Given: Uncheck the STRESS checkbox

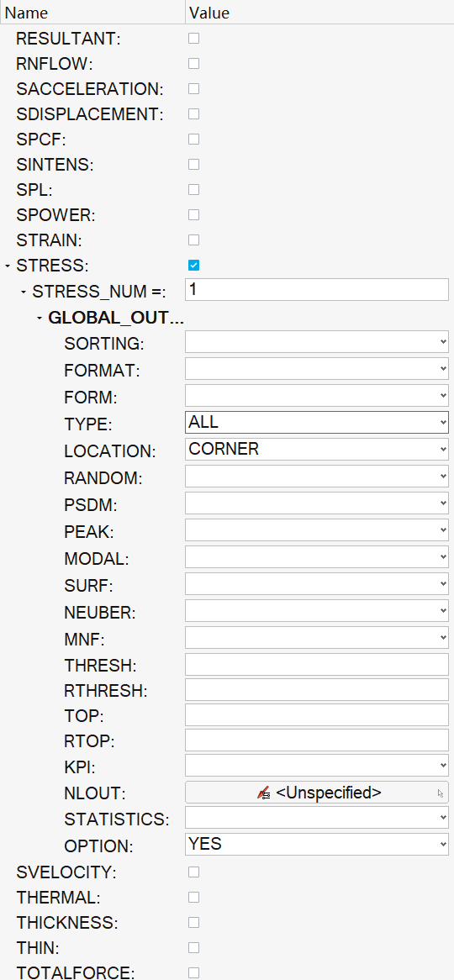Looking at the screenshot, I should (x=194, y=266).
